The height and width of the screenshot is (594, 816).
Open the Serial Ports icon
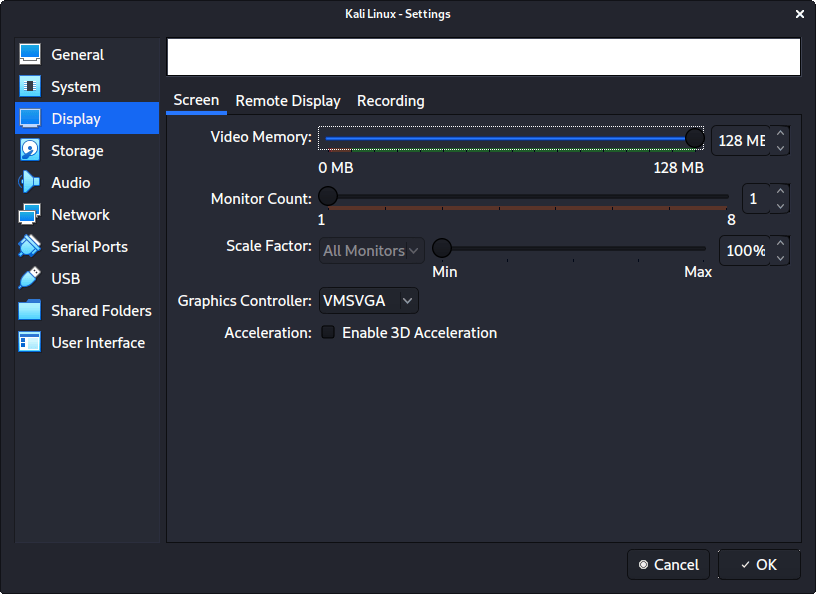coord(30,247)
